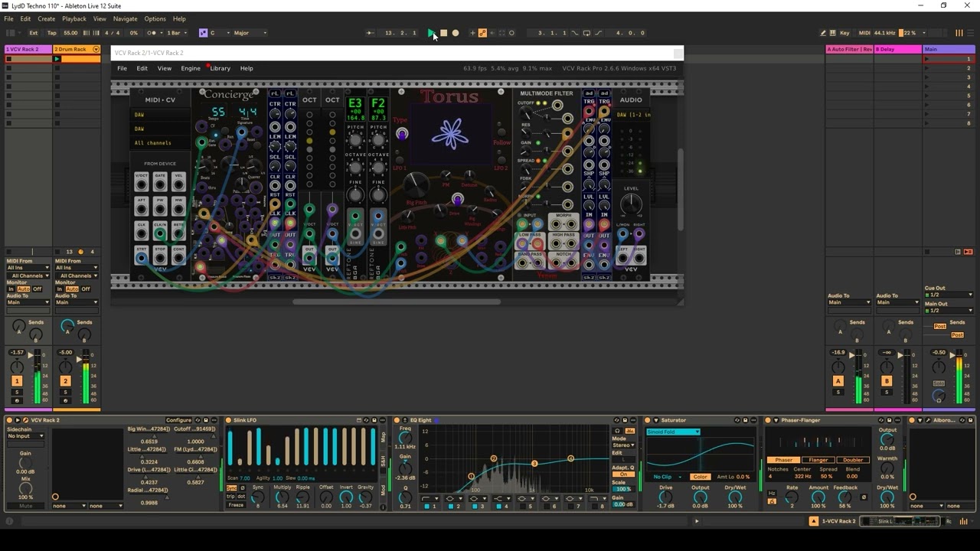This screenshot has width=980, height=551.
Task: Open the 1 Bar quantization dropdown
Action: (176, 33)
